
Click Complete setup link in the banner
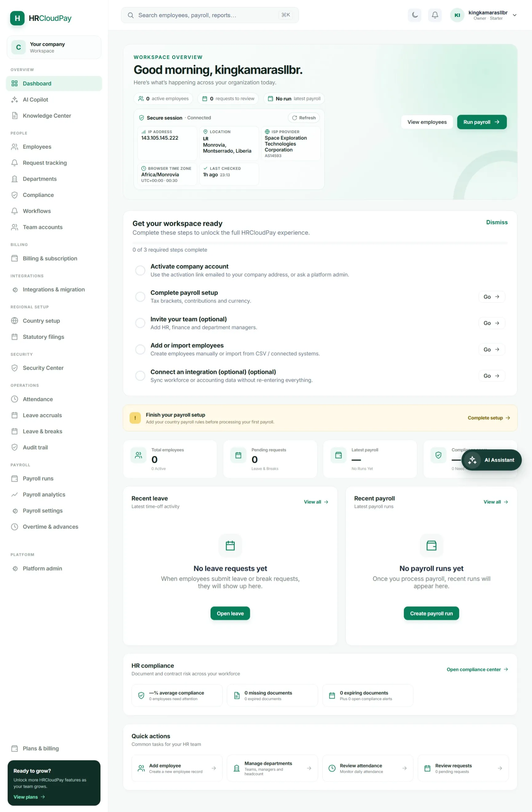click(x=489, y=418)
